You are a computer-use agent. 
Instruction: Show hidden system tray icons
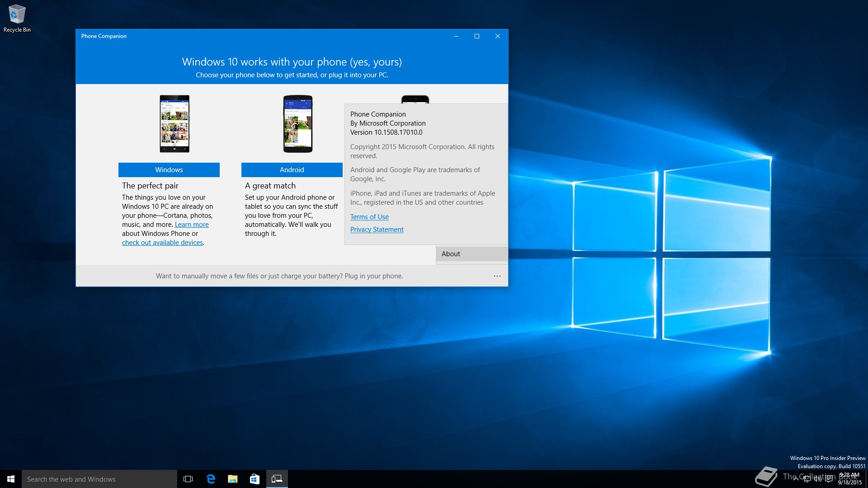point(796,479)
